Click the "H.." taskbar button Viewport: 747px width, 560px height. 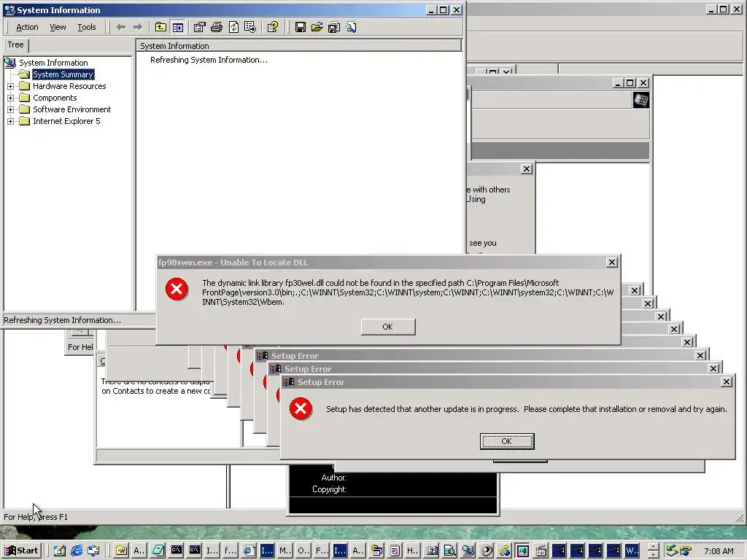(412, 551)
